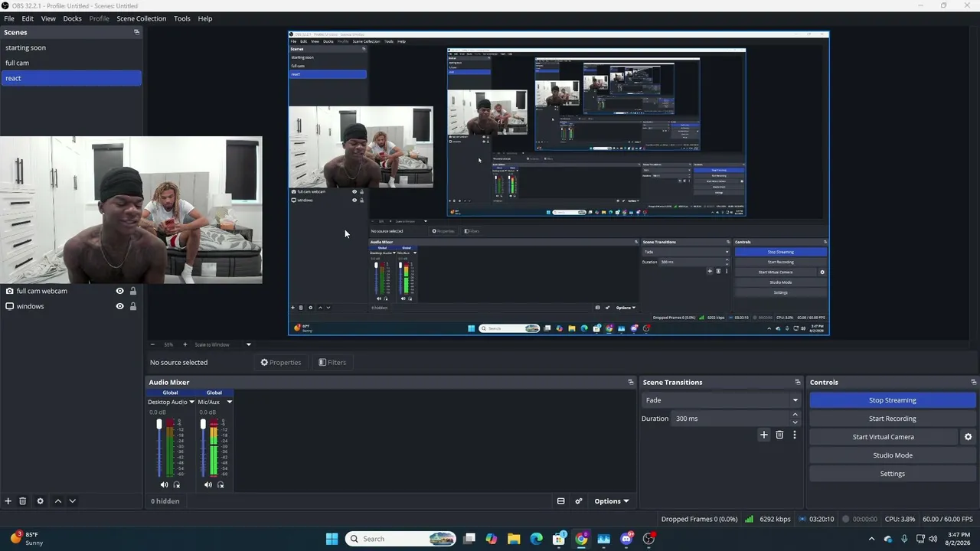Pop out the Audio Mixer dock icon
Image resolution: width=980 pixels, height=551 pixels.
pos(631,382)
